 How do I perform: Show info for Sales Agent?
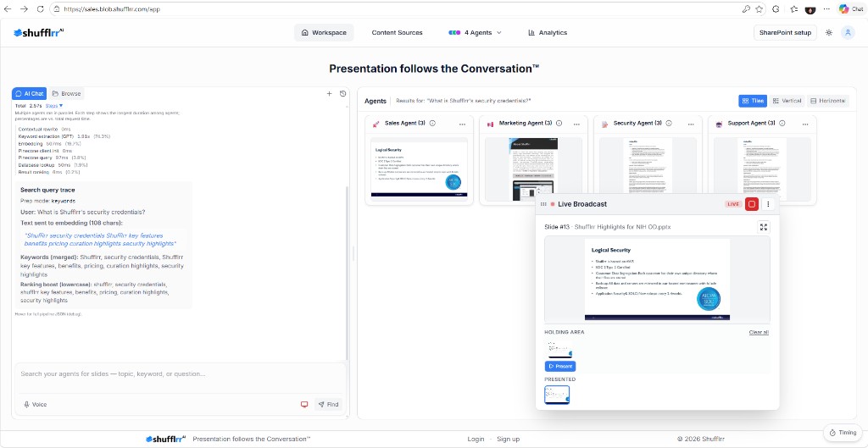tap(432, 124)
